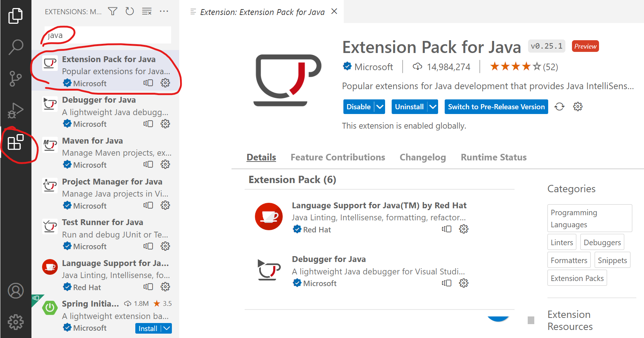The width and height of the screenshot is (644, 338).
Task: Select Language Support for Java in sidebar
Action: pos(105,275)
